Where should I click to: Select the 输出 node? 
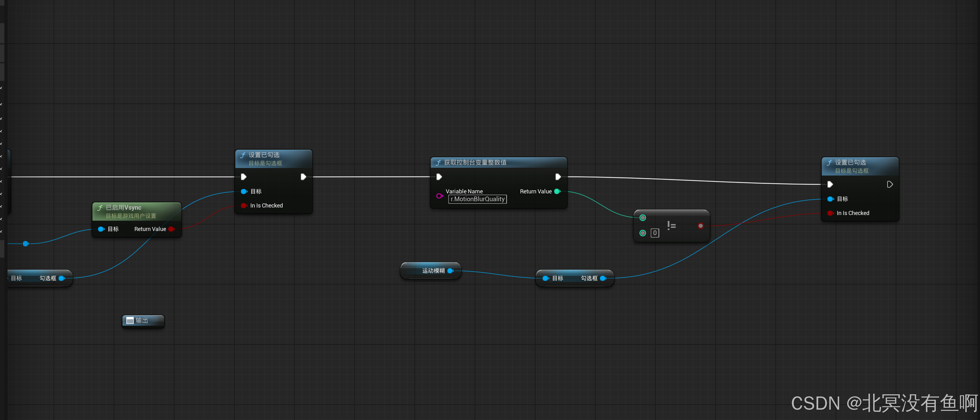click(x=143, y=321)
